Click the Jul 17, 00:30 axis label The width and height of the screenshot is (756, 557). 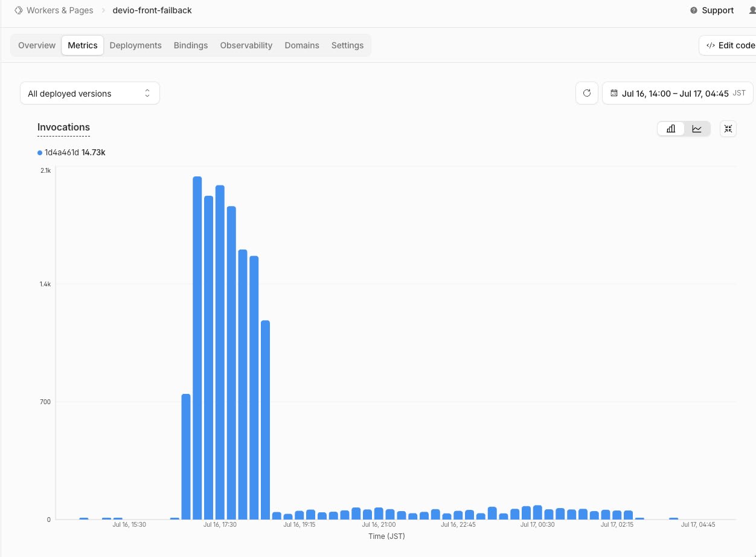tap(537, 524)
